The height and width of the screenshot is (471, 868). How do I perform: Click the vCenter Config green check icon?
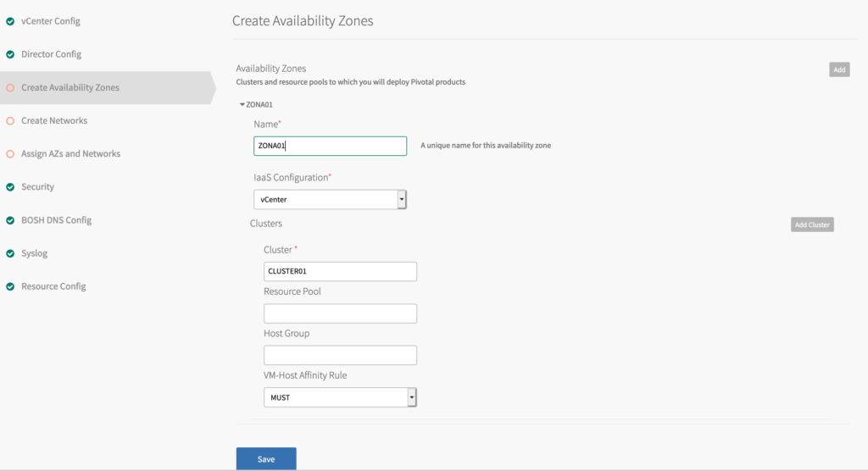tap(10, 21)
